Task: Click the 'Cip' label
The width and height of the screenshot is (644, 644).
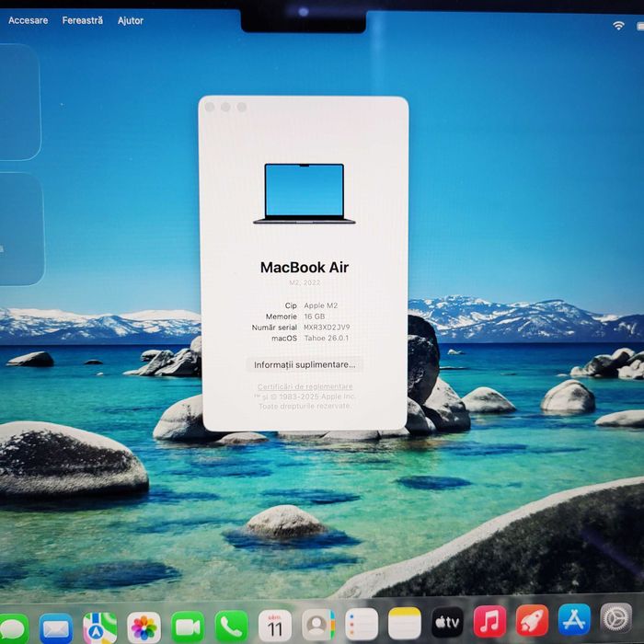Action: click(x=291, y=305)
